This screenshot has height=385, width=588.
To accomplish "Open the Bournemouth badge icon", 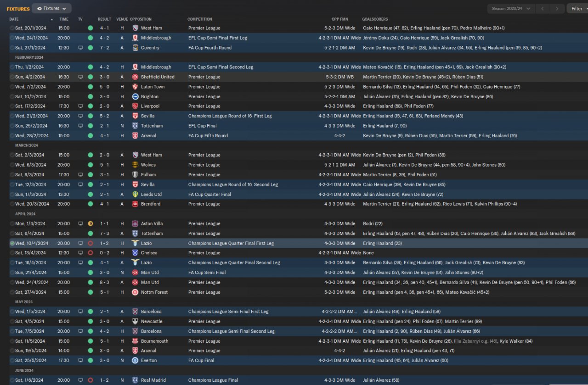I will [x=135, y=341].
